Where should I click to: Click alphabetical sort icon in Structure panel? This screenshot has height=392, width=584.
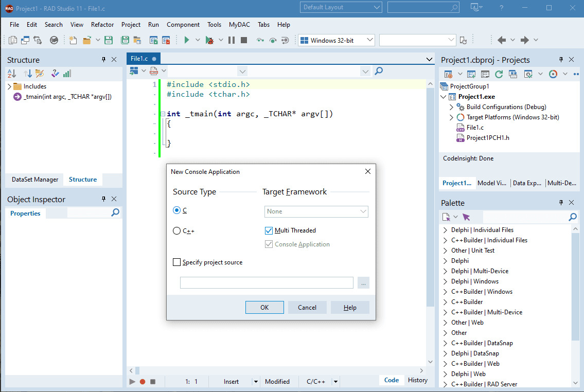click(12, 74)
